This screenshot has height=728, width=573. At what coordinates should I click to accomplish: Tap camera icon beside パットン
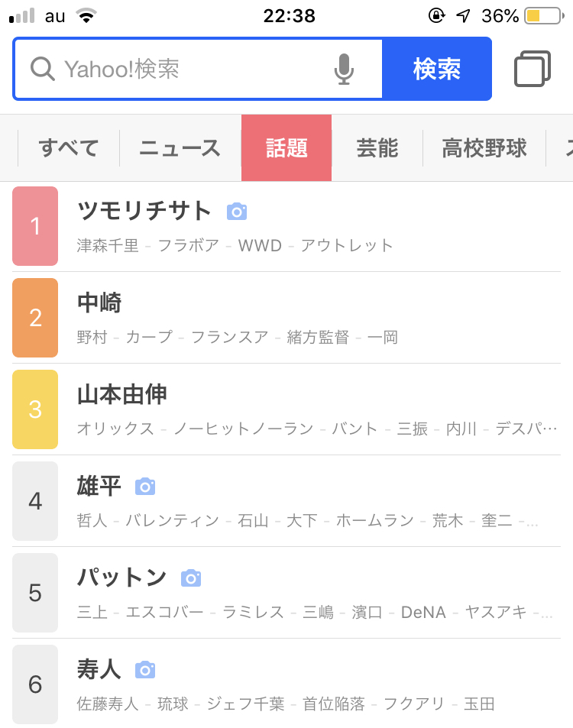click(191, 578)
